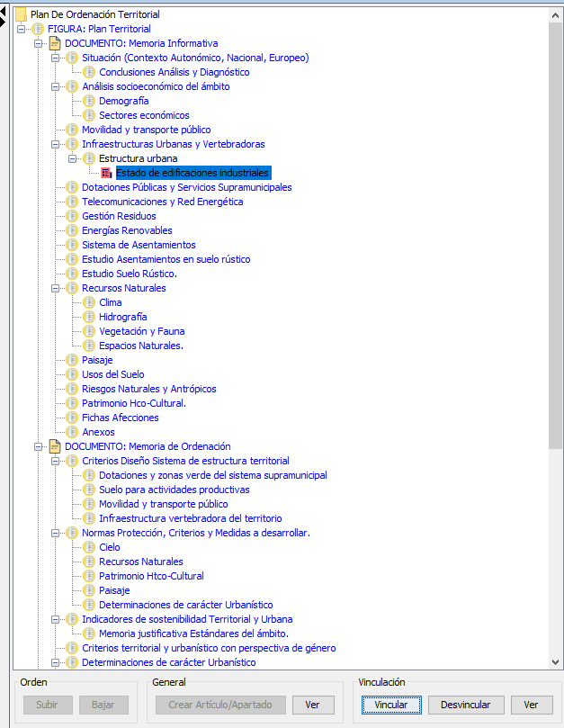Click the vertical scrollbar thumb
The width and height of the screenshot is (564, 728).
click(x=555, y=236)
